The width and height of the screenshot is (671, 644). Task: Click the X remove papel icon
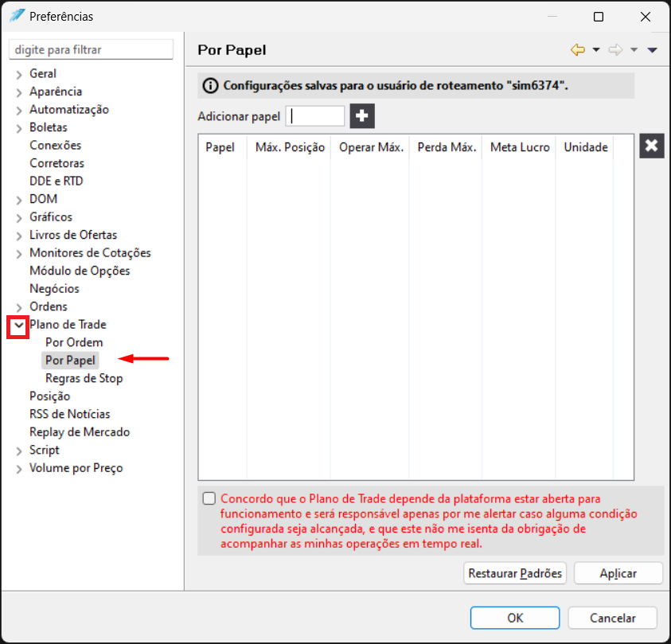pos(651,146)
